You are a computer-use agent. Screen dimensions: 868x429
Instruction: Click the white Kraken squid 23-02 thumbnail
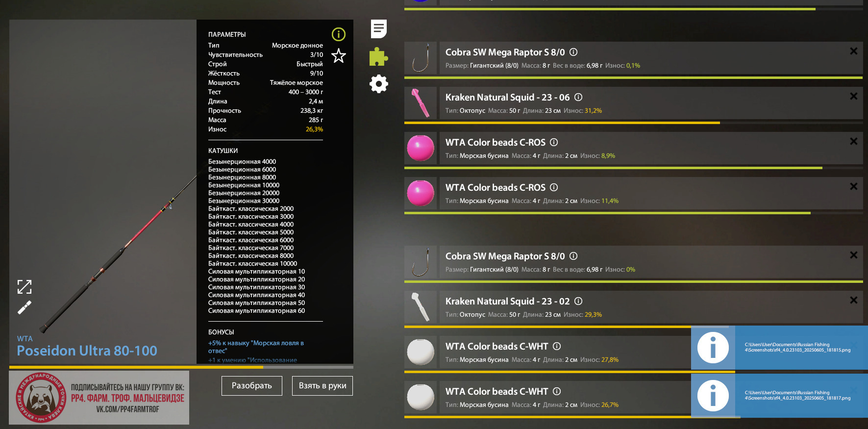pyautogui.click(x=421, y=307)
